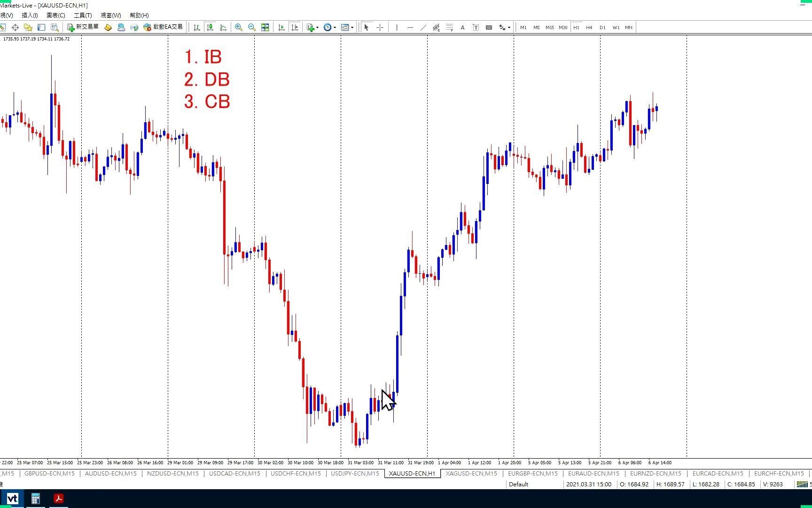The image size is (812, 508).
Task: Open the 圖表(C) menu
Action: coord(56,15)
